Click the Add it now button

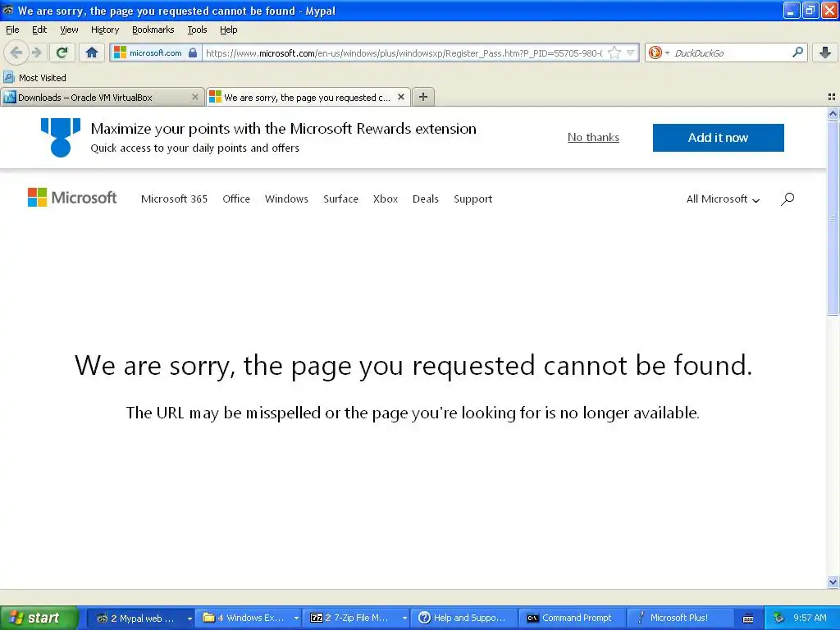click(718, 138)
